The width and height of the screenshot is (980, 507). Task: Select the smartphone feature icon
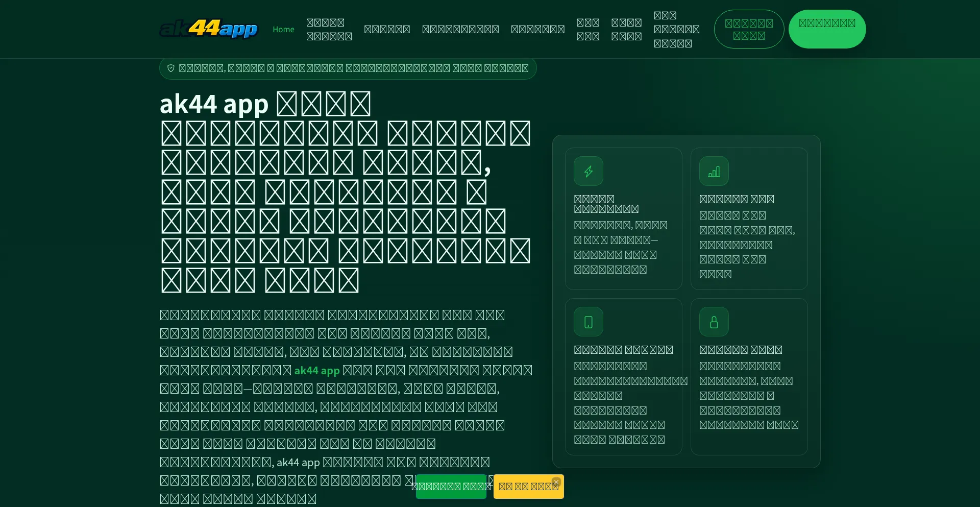pyautogui.click(x=589, y=322)
